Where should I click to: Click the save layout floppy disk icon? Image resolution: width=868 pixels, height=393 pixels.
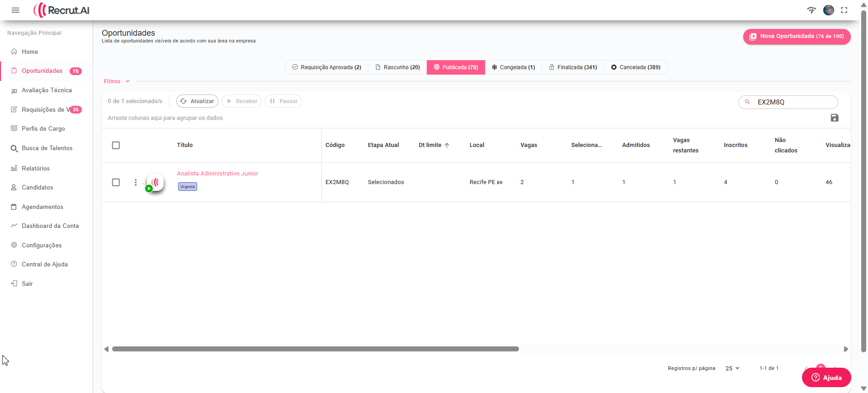[x=834, y=118]
